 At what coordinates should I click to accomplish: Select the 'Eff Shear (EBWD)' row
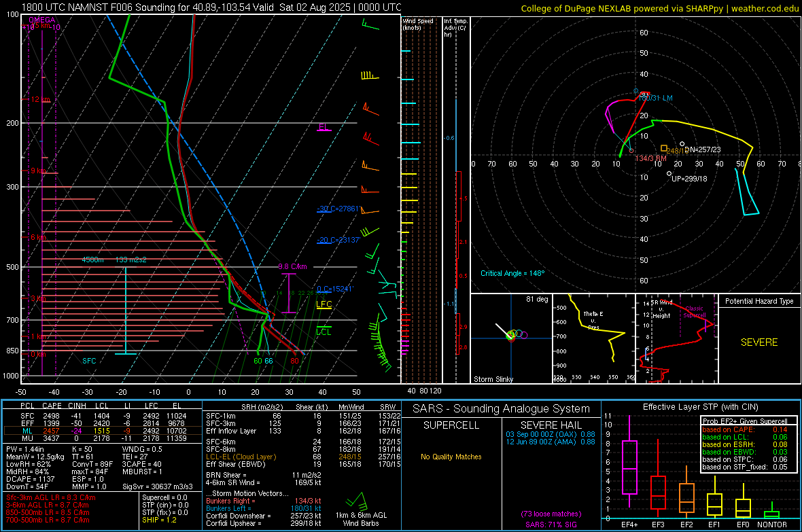coord(303,464)
